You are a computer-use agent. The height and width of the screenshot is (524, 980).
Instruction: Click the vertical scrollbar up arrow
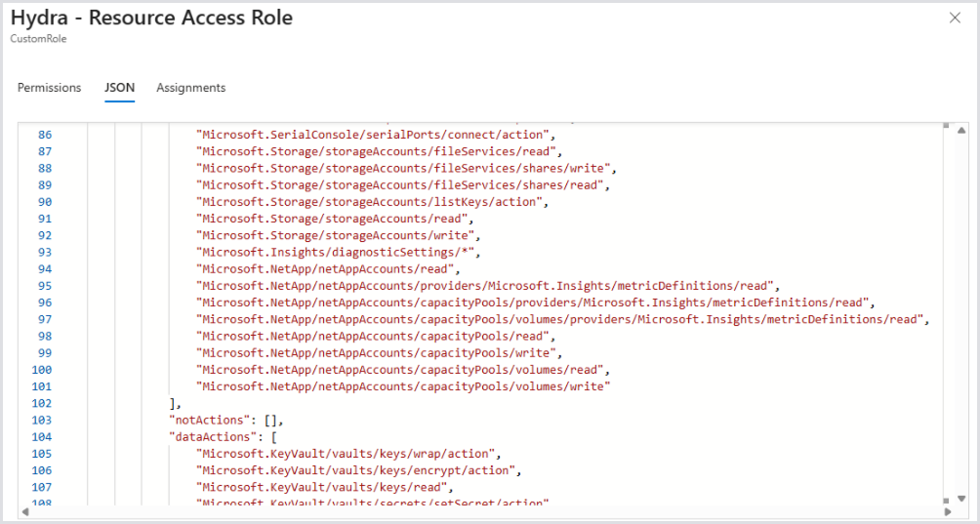click(961, 131)
